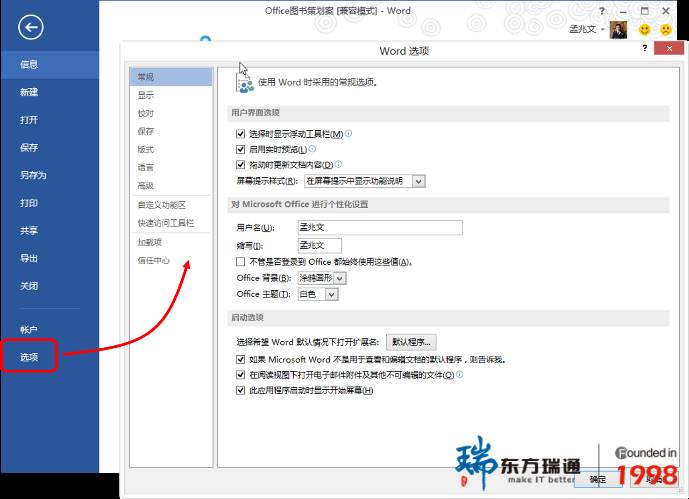Click 打开 in backstage menu
This screenshot has width=689, height=499.
point(50,120)
